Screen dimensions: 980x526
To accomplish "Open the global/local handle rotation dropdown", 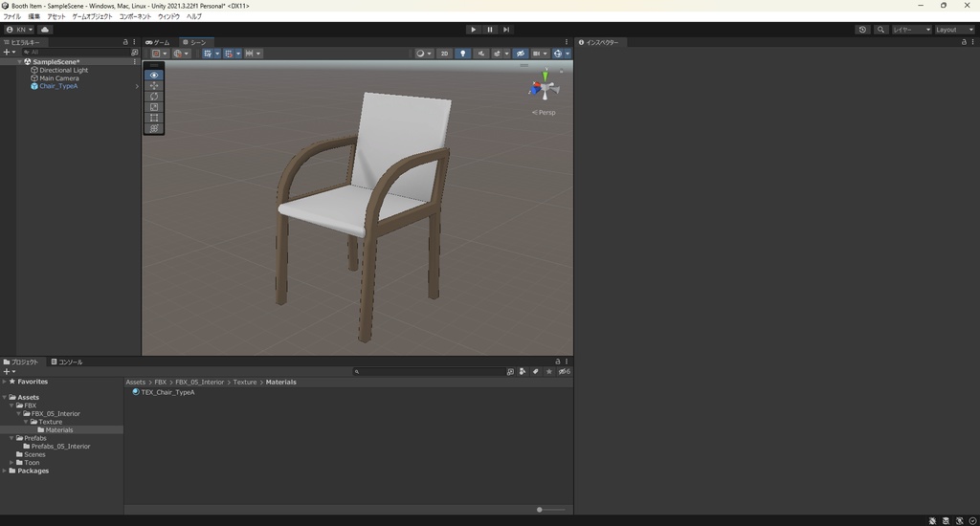I will (181, 54).
